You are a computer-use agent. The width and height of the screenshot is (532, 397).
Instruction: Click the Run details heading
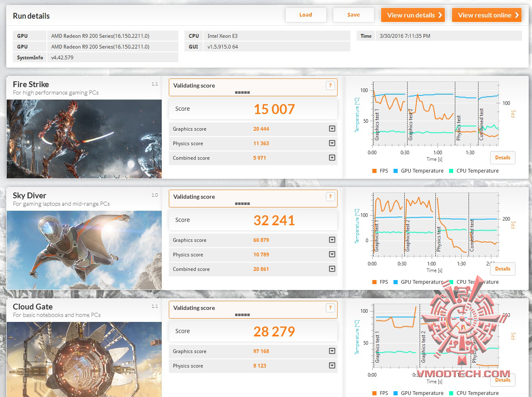[x=31, y=16]
